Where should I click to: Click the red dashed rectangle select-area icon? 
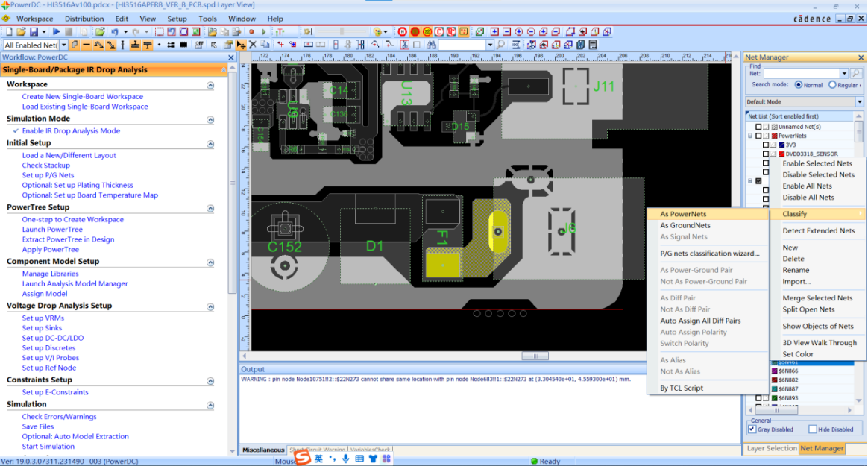159,31
